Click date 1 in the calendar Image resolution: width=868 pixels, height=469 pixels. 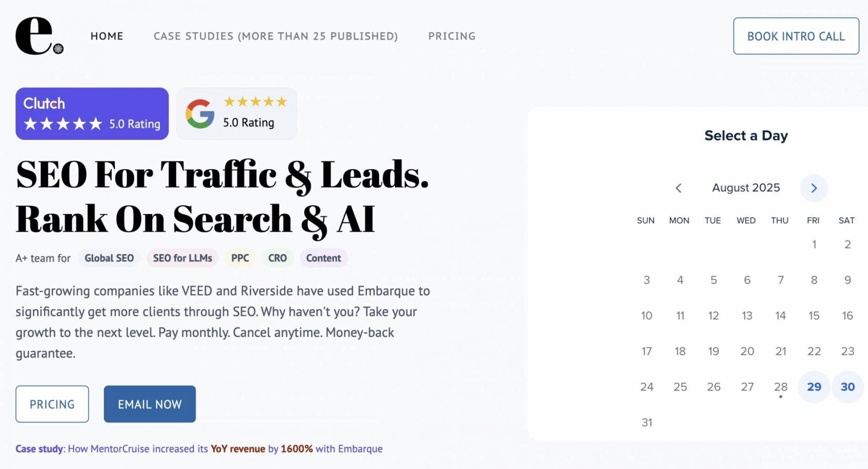(x=814, y=244)
